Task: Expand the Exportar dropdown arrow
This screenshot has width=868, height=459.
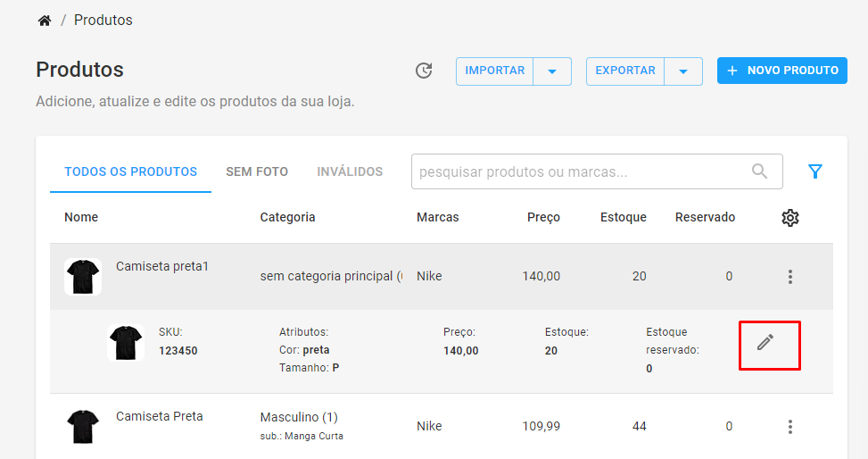Action: click(683, 71)
